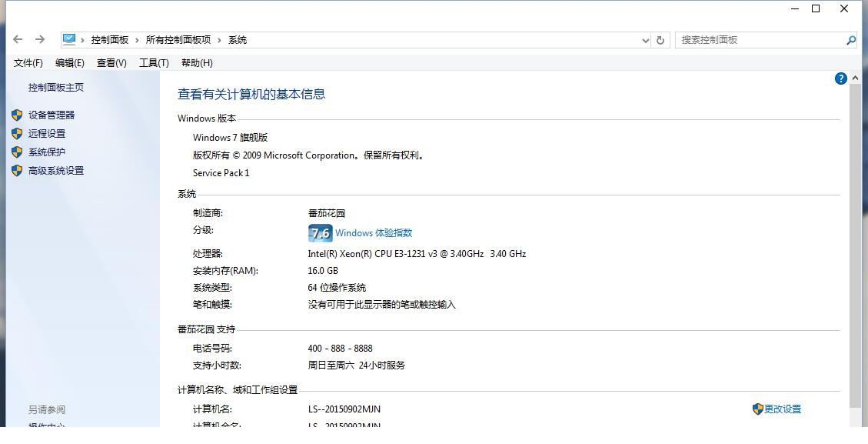Open the 帮助(H) menu
This screenshot has width=868, height=444.
[197, 62]
